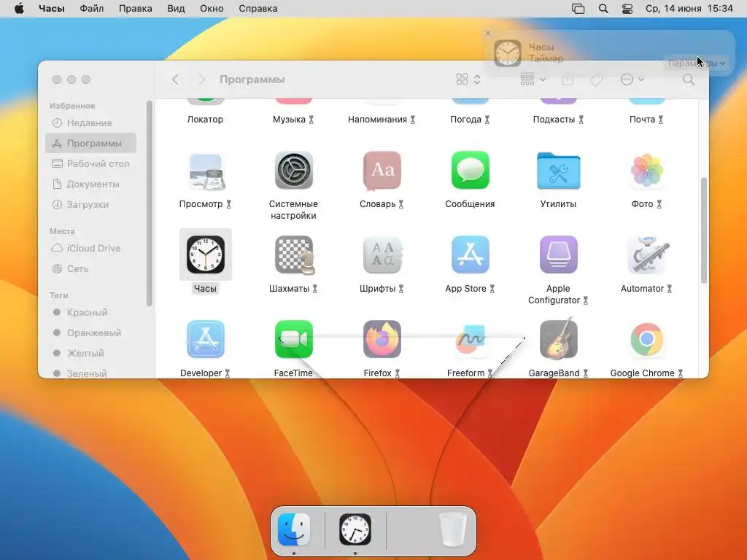
Task: Click the Stage Manager menu bar icon
Action: tap(578, 9)
